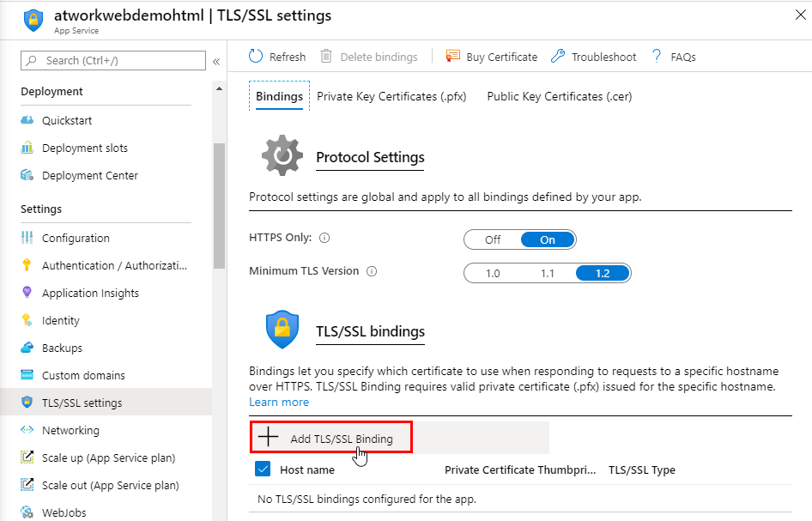Click the Deployment slots sidebar icon
This screenshot has width=812, height=521.
click(27, 148)
